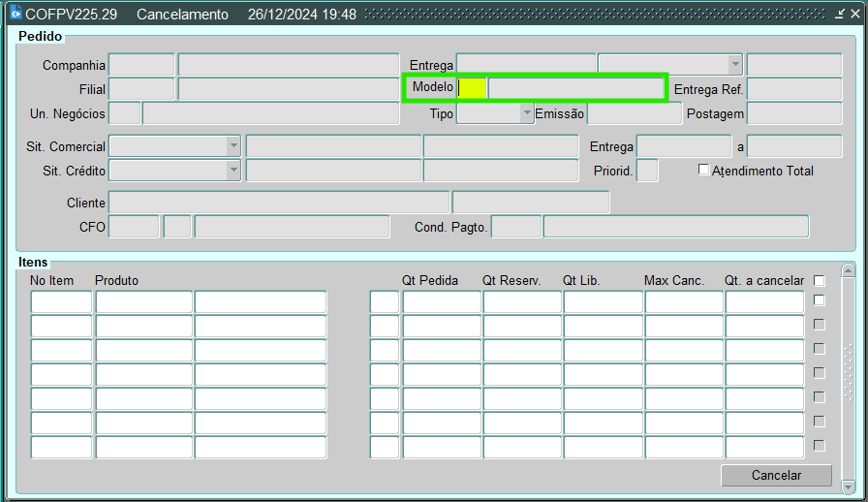Select the first Companhia code field
Image resolution: width=868 pixels, height=502 pixels.
coord(141,65)
